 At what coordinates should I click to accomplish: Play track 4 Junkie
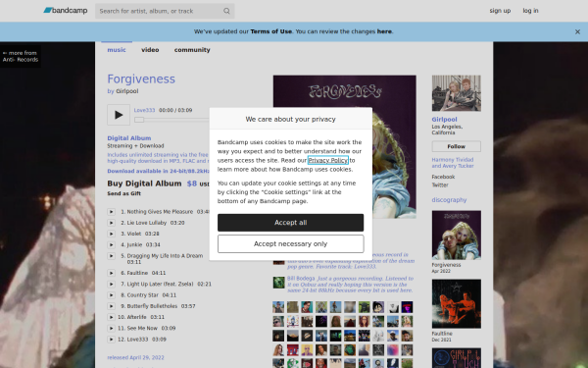tap(111, 244)
